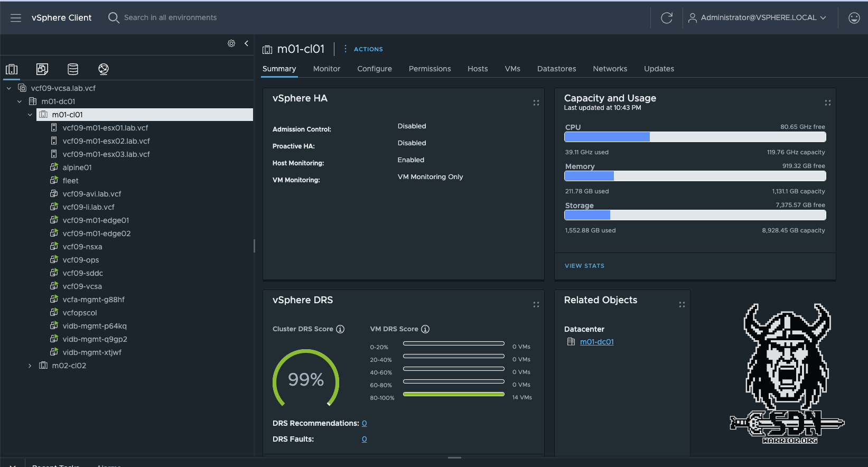
Task: Open the Administrator@VSPHERE.LOCAL user dropdown
Action: [x=758, y=18]
